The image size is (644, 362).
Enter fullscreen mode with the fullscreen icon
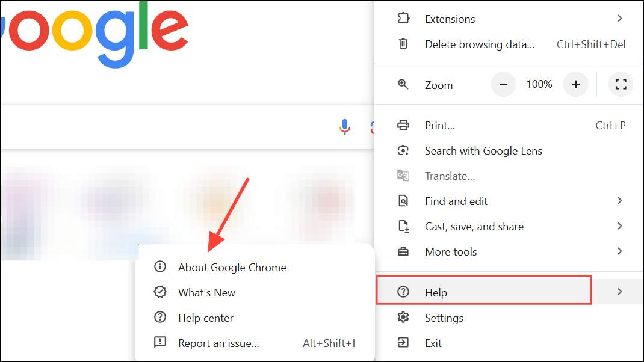[x=621, y=84]
